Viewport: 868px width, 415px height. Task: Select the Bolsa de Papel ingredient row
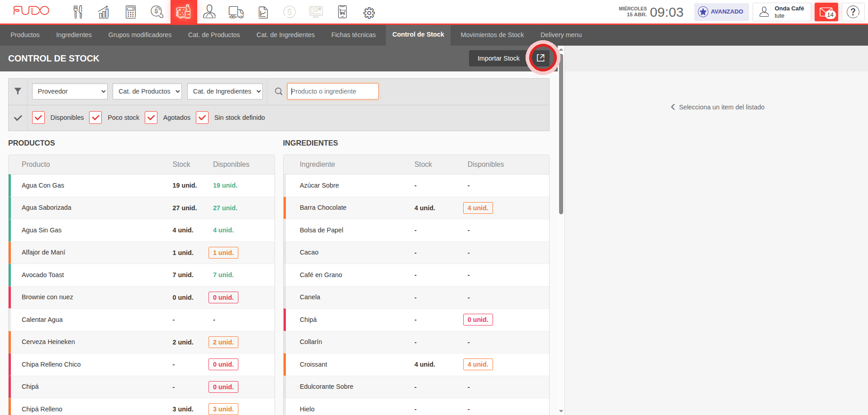[416, 230]
